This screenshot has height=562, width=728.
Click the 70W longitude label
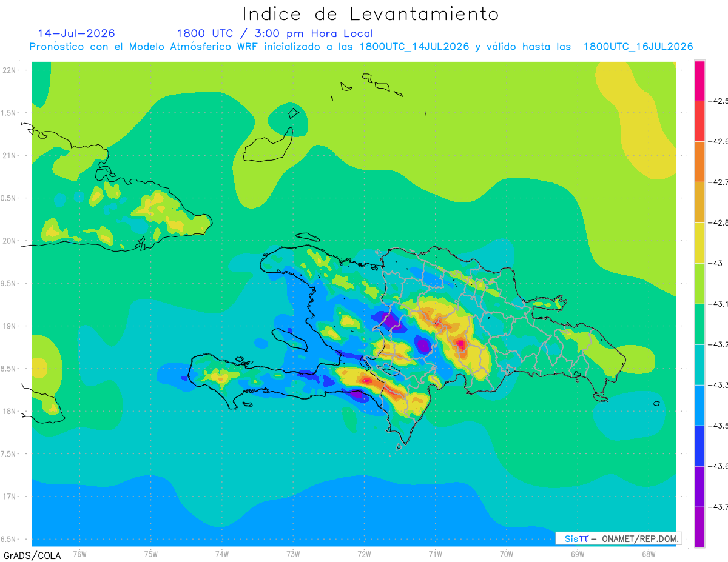(507, 554)
